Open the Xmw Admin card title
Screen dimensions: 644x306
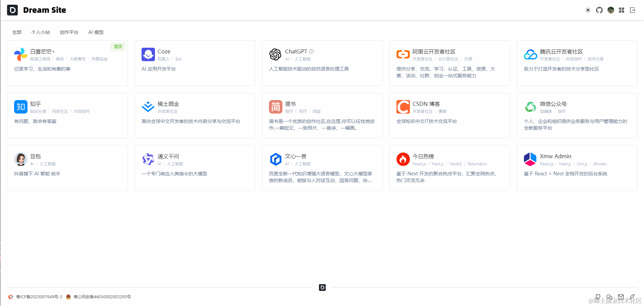(555, 156)
